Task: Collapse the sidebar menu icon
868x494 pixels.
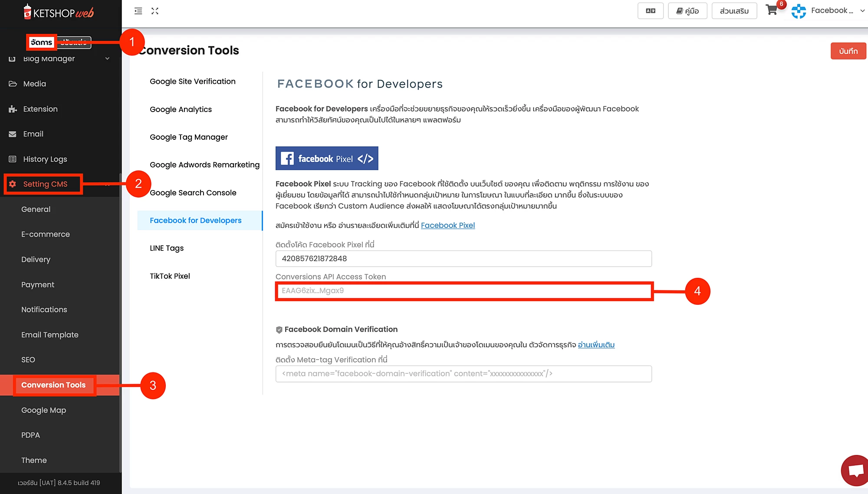Action: 138,11
